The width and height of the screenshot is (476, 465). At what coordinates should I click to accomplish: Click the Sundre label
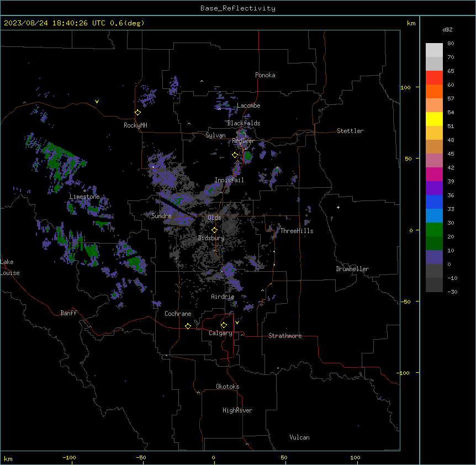(x=161, y=216)
